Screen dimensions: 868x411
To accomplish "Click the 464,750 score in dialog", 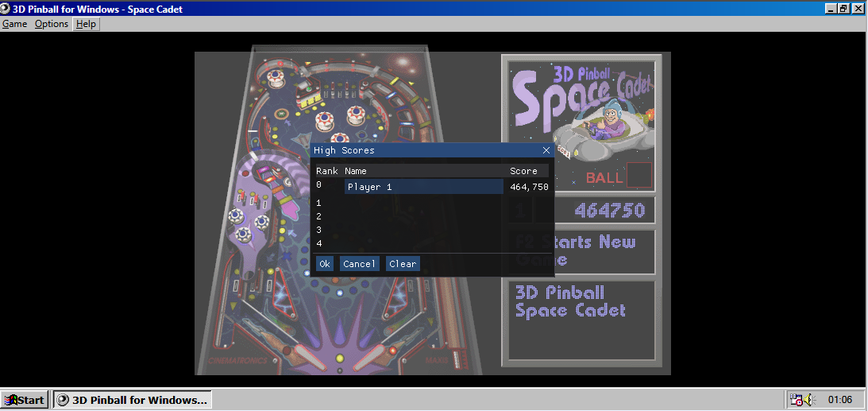I will click(x=529, y=187).
